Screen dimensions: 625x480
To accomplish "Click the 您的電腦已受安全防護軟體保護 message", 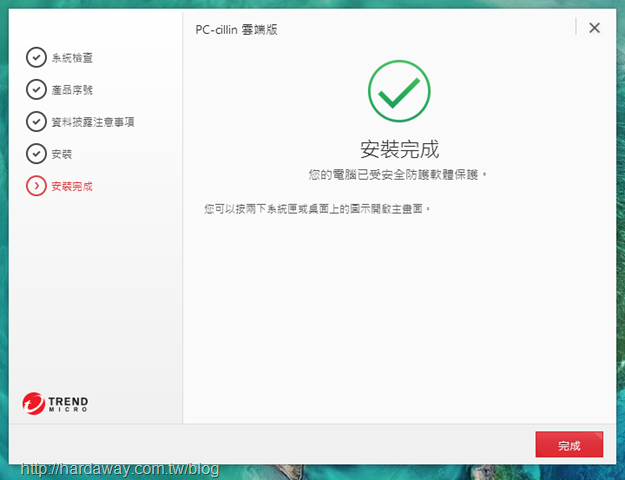I will click(x=398, y=175).
